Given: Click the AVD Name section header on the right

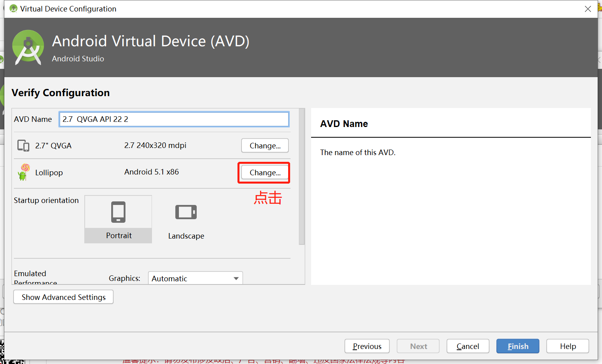Looking at the screenshot, I should click(x=344, y=123).
